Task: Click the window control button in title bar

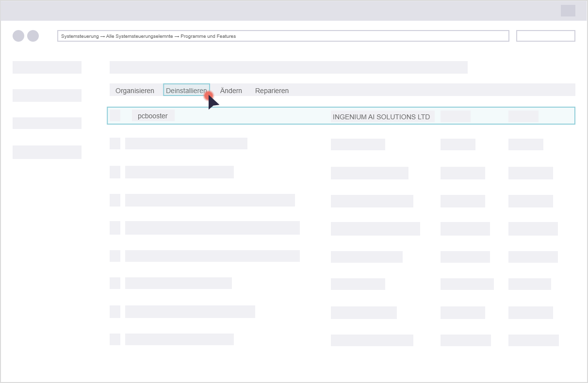Action: [x=568, y=11]
